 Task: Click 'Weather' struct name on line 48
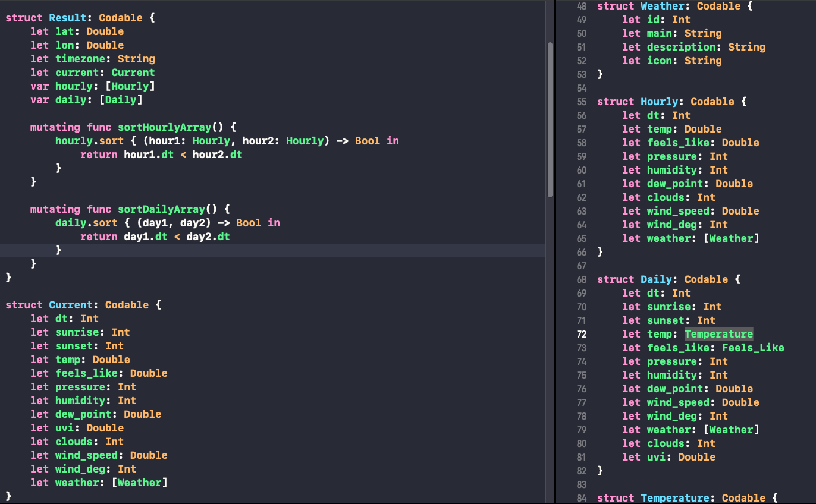coord(663,6)
